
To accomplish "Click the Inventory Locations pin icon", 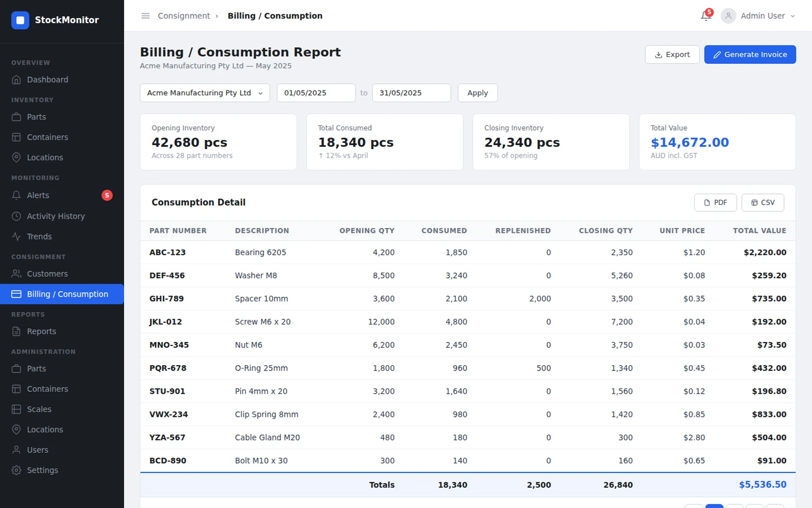I will [x=16, y=157].
